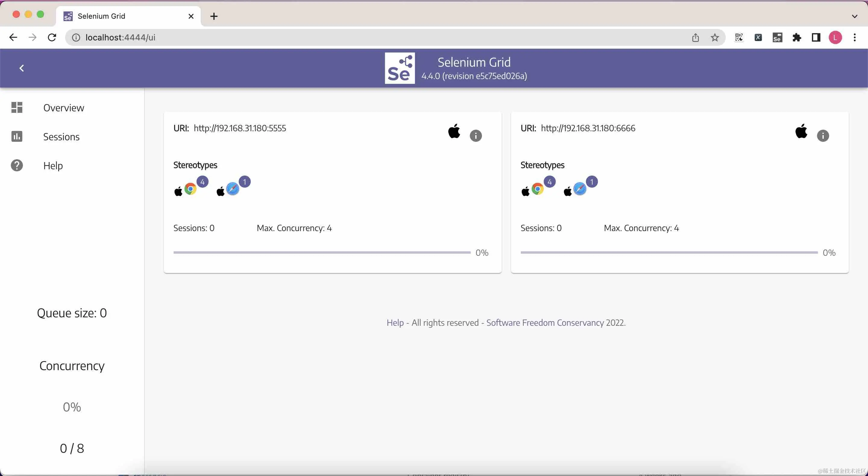868x476 pixels.
Task: Open the Help link in the footer
Action: coord(395,323)
